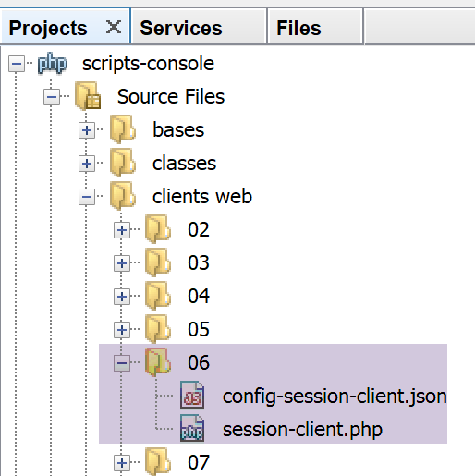Expand the 07 folder

tap(122, 463)
